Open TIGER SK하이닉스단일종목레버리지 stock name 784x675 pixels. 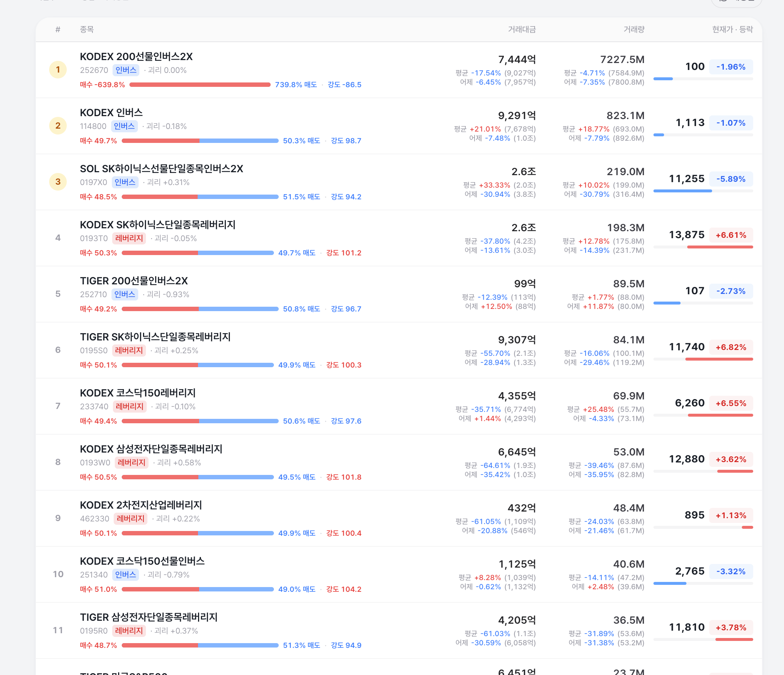[x=155, y=336]
